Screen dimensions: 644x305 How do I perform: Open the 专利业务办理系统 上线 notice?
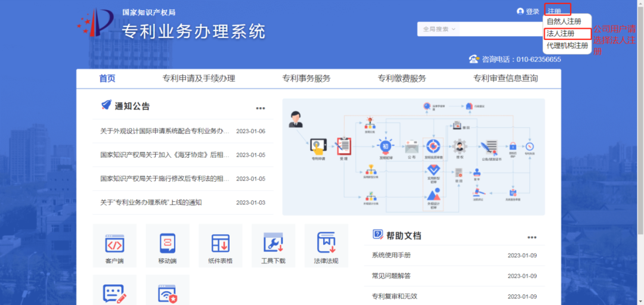(x=151, y=203)
